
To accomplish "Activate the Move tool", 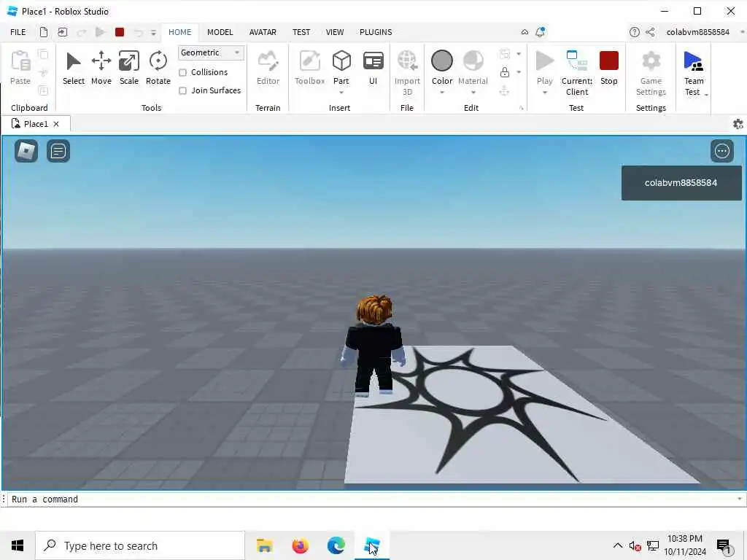I will tap(101, 68).
